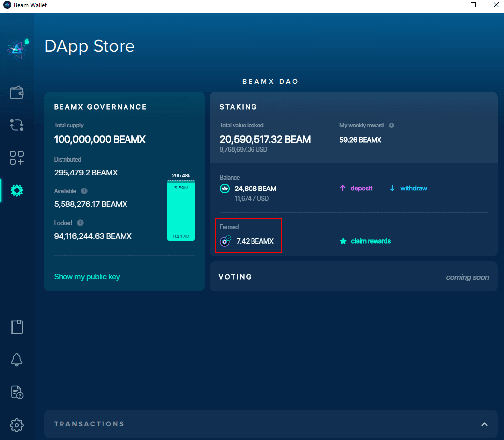Select the BeamX DAO sidebar icon
Viewport: 504px width, 440px height.
(x=17, y=190)
